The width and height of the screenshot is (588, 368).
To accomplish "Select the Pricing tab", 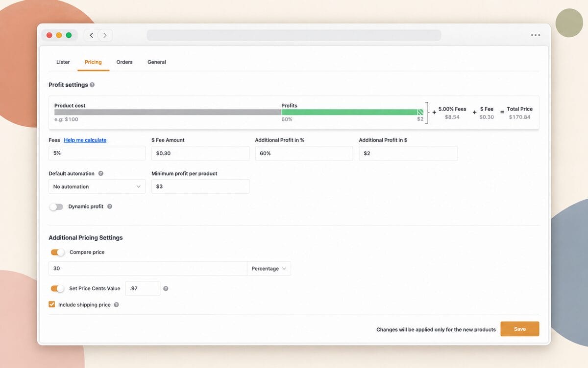I will click(93, 62).
